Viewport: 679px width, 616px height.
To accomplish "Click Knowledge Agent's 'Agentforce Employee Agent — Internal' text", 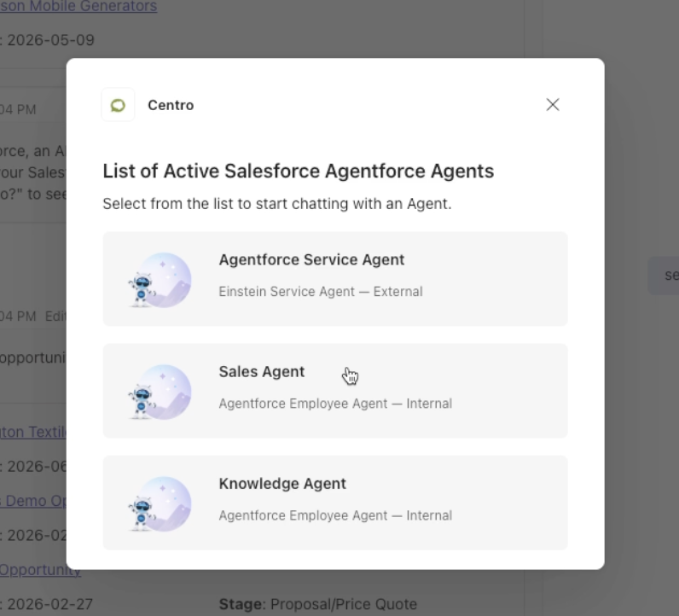I will [335, 515].
